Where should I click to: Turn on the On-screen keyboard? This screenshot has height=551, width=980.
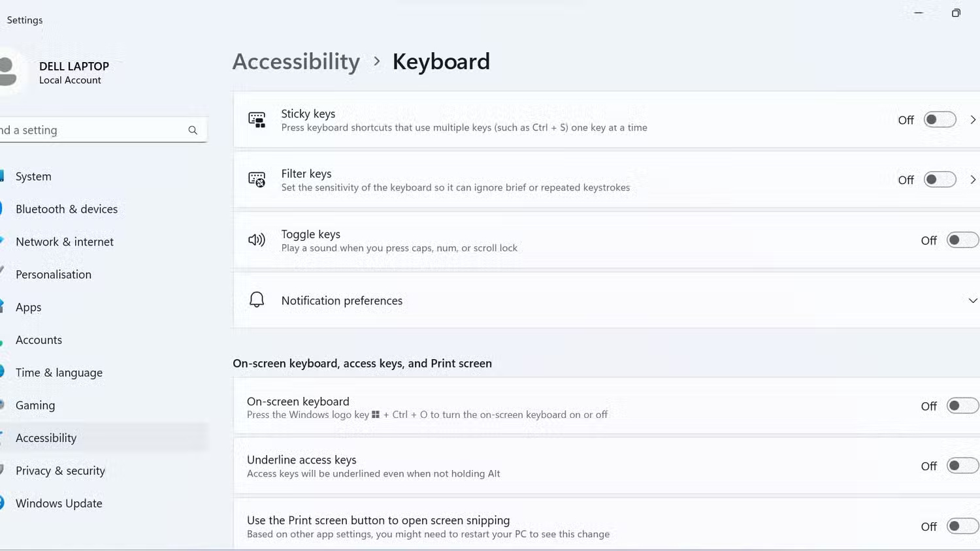point(962,405)
